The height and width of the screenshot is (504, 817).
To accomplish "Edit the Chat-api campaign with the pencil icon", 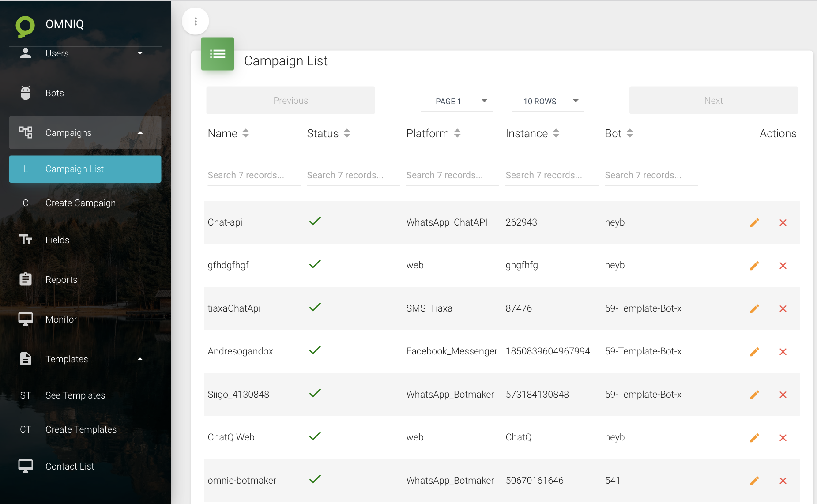I will [x=754, y=223].
